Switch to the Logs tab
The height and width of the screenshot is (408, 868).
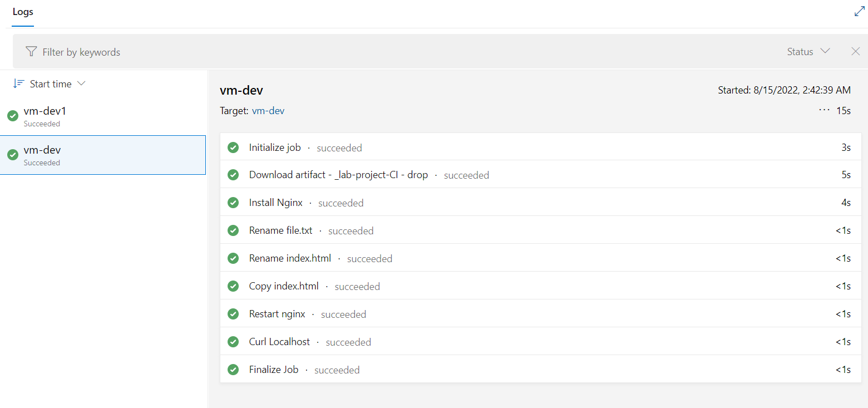coord(23,12)
